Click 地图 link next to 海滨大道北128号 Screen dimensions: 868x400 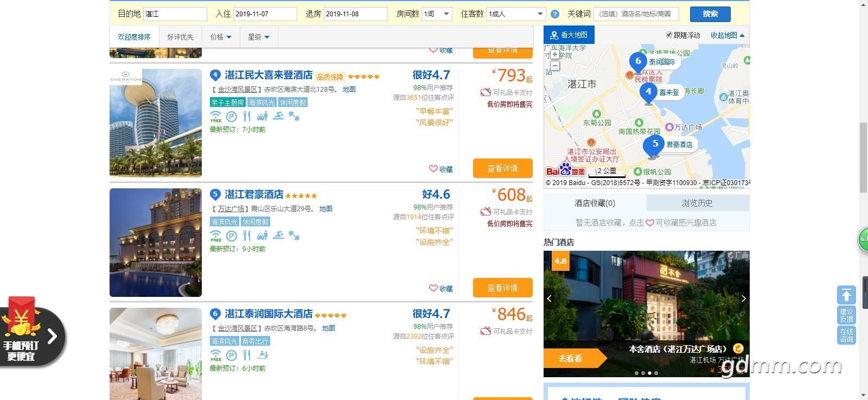(x=349, y=90)
